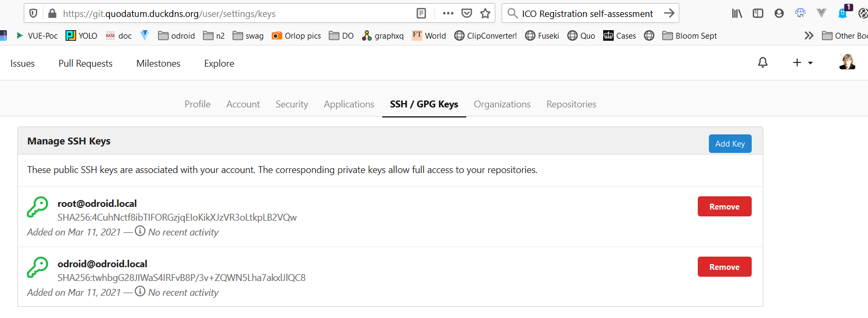Open the page actions three-dot menu
The height and width of the screenshot is (318, 868).
[448, 13]
